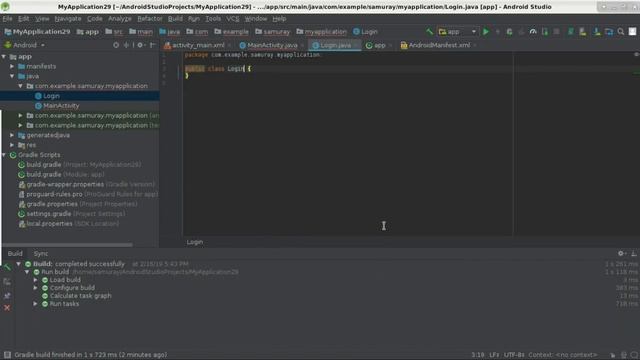Screen dimensions: 640x360
Task: Click the samuray breadcrumb folder
Action: pyautogui.click(x=273, y=31)
